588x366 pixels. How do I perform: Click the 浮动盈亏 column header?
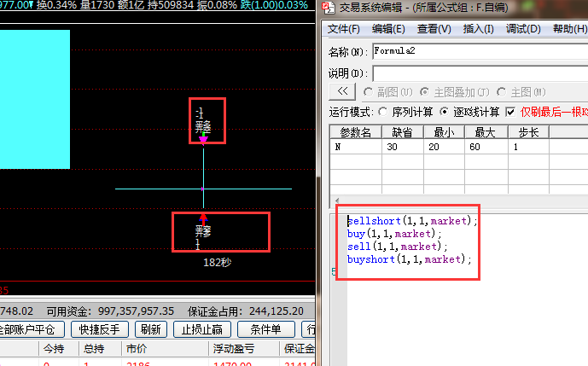pyautogui.click(x=233, y=349)
